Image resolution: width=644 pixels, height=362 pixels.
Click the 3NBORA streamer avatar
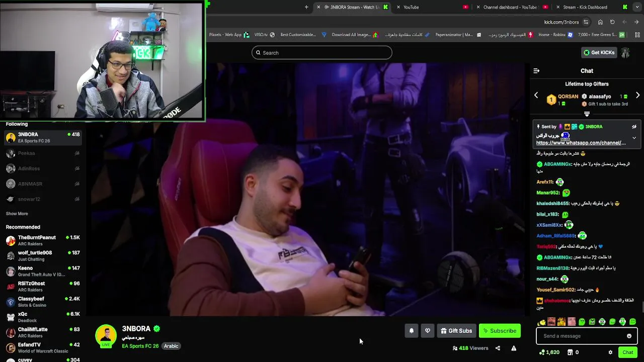pos(106,336)
